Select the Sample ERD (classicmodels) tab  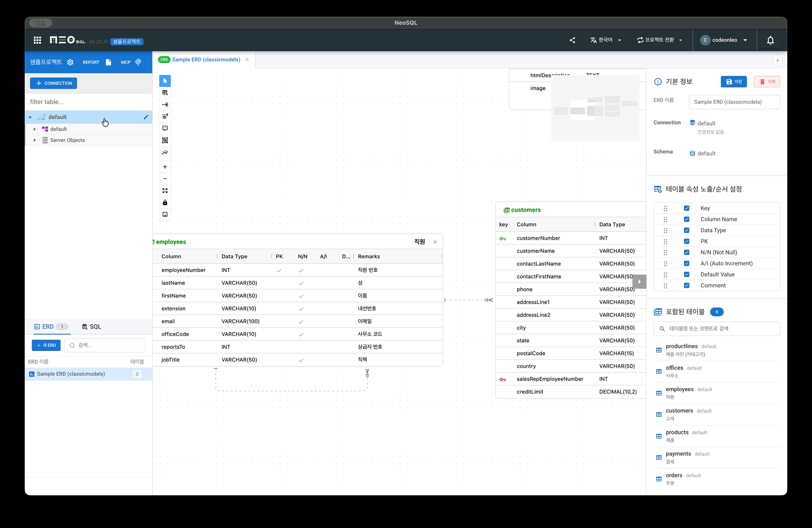[206, 60]
